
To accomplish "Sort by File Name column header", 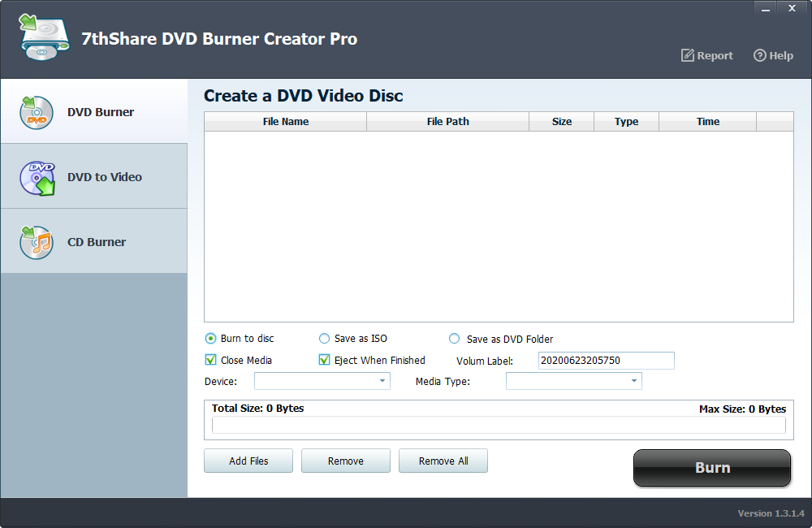I will (x=285, y=121).
